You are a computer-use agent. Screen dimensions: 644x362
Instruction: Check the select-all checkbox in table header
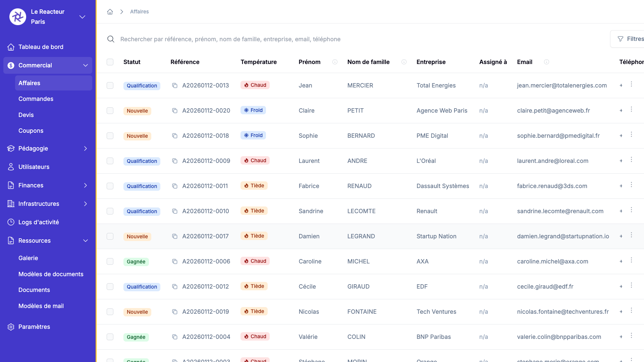coord(110,62)
